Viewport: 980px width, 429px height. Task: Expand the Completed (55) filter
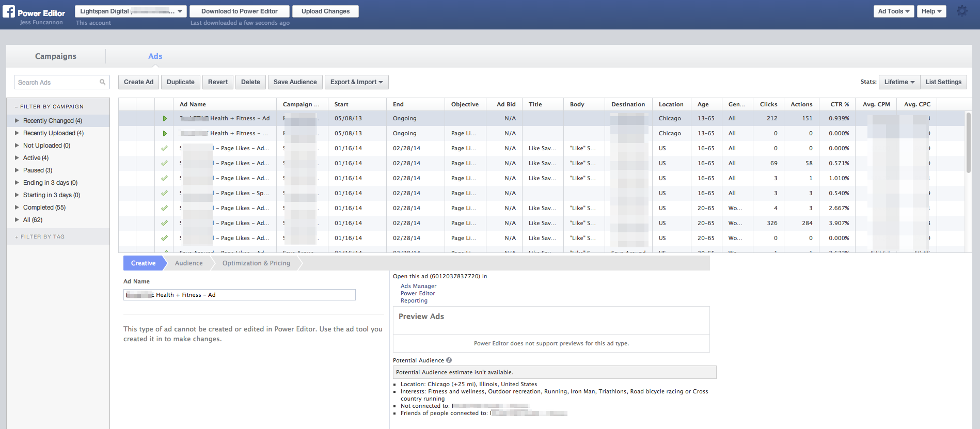(x=17, y=207)
